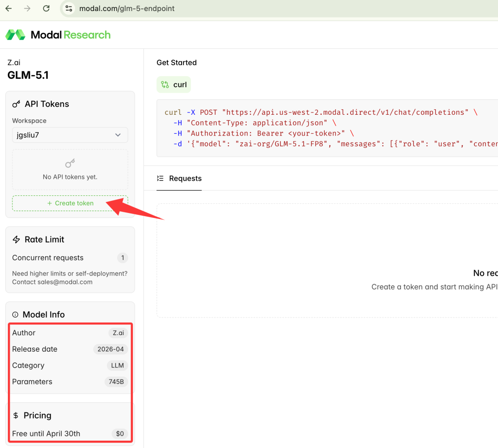498x448 pixels.
Task: Open the jgsliu7 workspace dropdown
Action: [70, 135]
